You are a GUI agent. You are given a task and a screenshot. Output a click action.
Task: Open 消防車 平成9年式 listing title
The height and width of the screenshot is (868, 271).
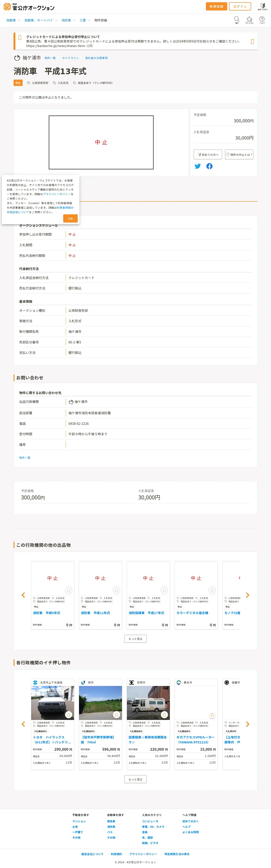click(47, 613)
